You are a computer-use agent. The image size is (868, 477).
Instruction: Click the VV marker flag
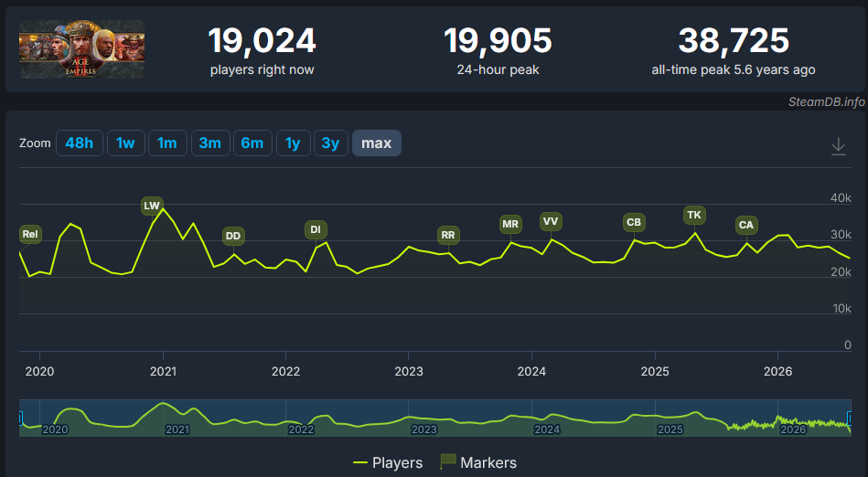551,222
